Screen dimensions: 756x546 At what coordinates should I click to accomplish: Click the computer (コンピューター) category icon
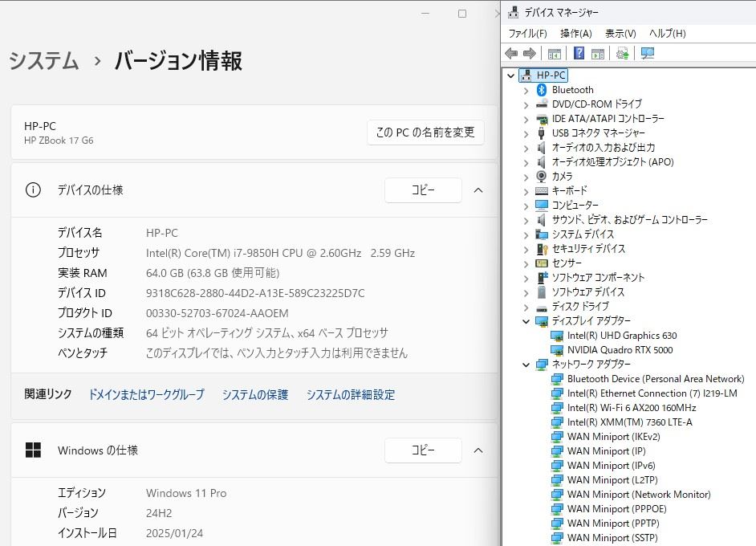pyautogui.click(x=542, y=206)
